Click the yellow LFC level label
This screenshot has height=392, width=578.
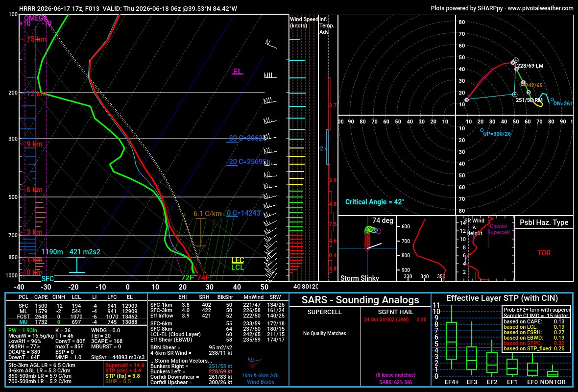coord(238,260)
